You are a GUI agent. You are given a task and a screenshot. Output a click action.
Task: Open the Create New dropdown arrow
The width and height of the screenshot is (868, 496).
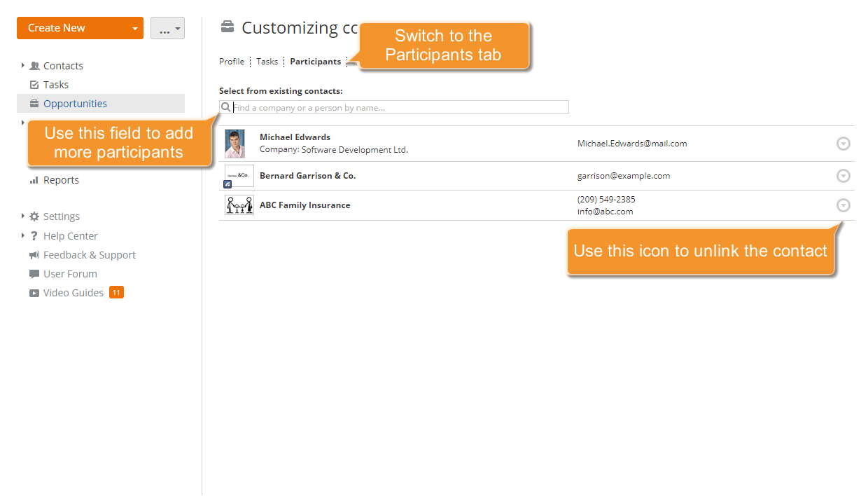click(134, 28)
